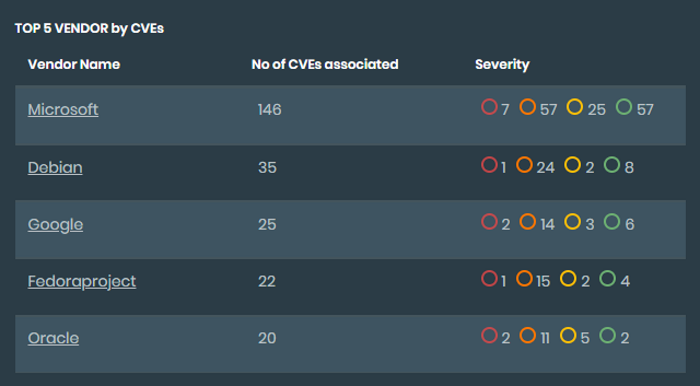Click Fedoraproject's green severity circle beside 4
This screenshot has width=700, height=386.
(x=607, y=278)
